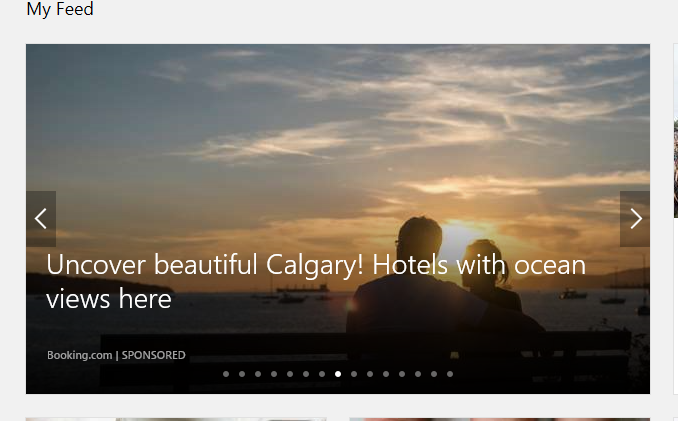Choose the fourth carousel pagination dot
This screenshot has width=678, height=421.
(x=274, y=374)
